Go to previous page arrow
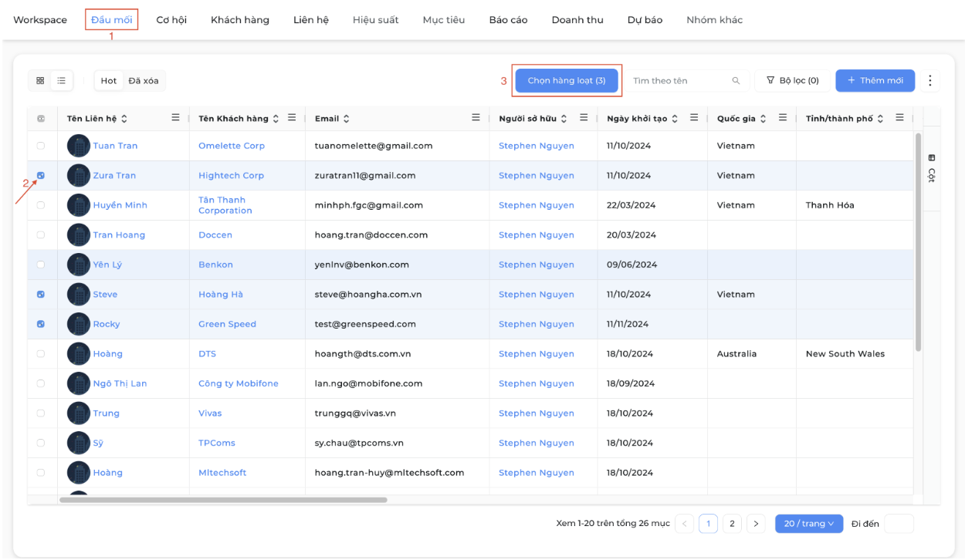 click(685, 524)
